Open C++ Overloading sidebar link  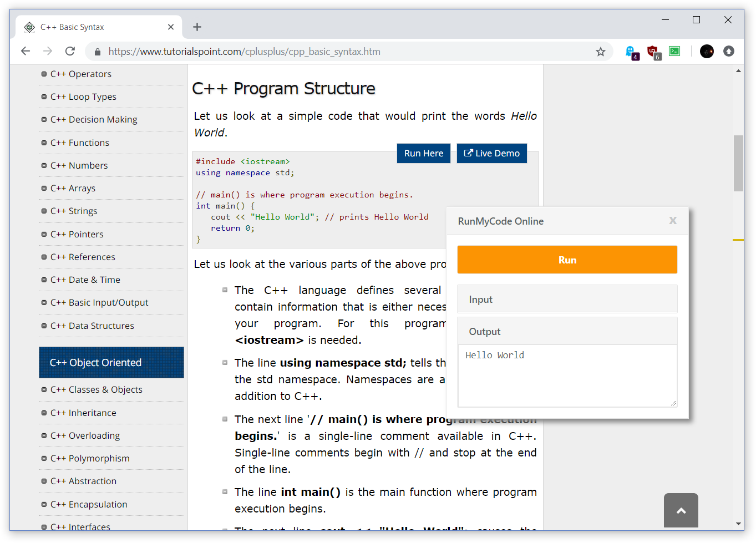(85, 435)
